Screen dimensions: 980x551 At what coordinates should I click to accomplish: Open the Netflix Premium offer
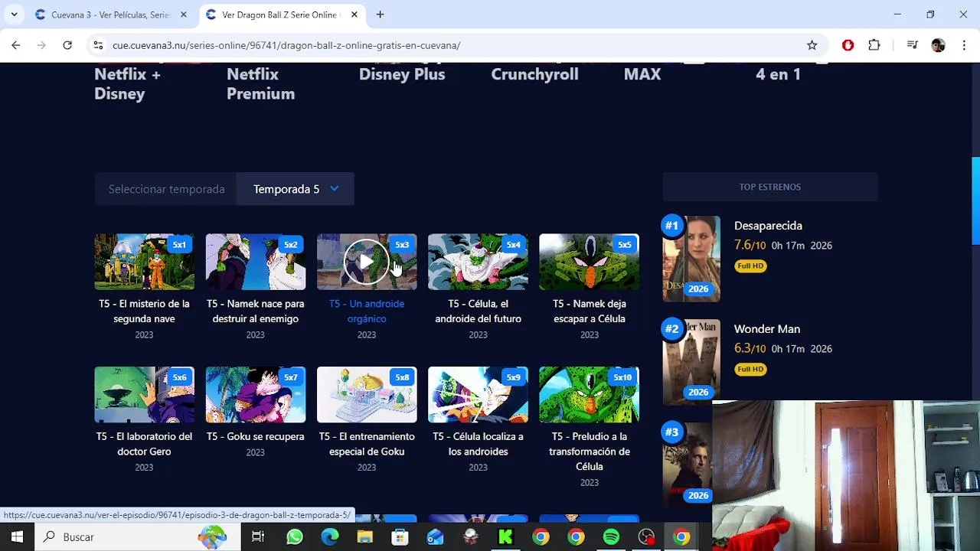coord(260,83)
